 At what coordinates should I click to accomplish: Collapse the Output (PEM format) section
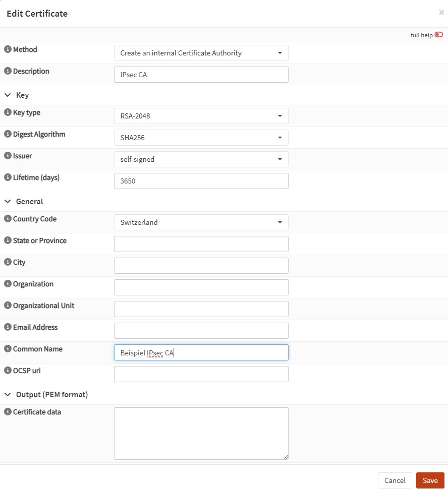pos(8,395)
